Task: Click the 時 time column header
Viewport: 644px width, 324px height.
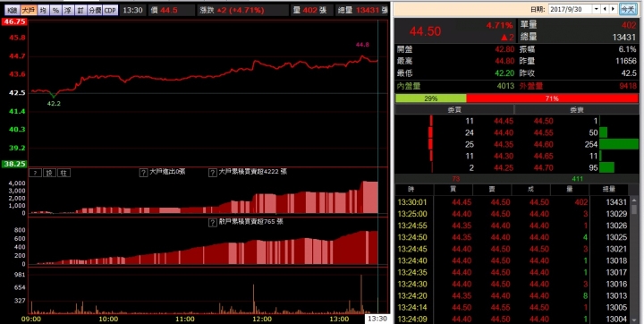Action: (x=414, y=190)
